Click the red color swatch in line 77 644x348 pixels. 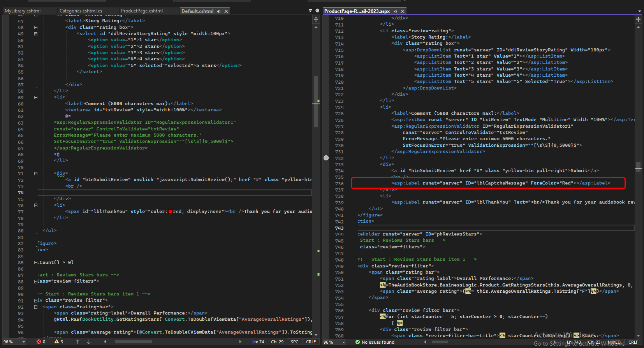(170, 212)
